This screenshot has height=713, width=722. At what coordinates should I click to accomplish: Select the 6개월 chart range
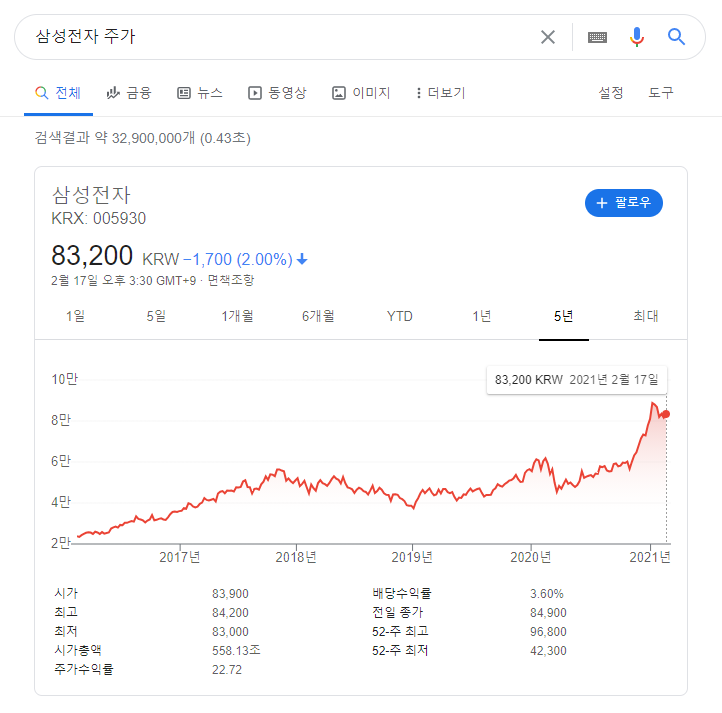318,316
